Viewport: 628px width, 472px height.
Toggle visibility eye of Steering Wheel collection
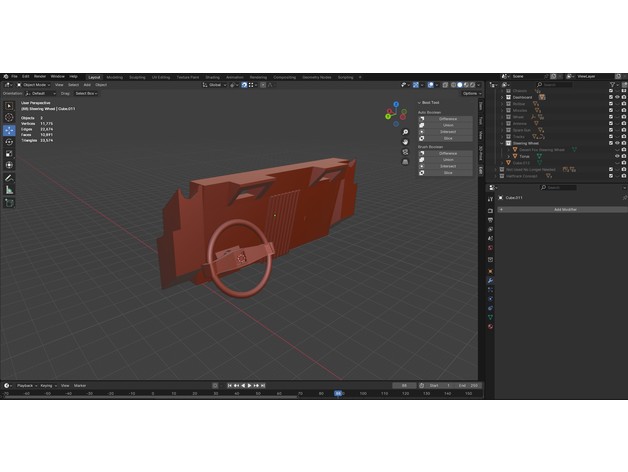point(616,143)
